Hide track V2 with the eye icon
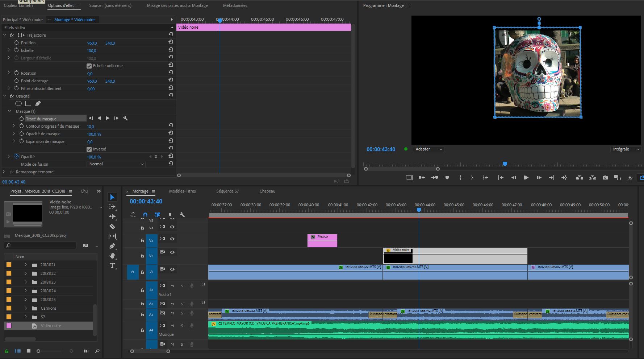Image resolution: width=644 pixels, height=359 pixels. click(x=172, y=252)
